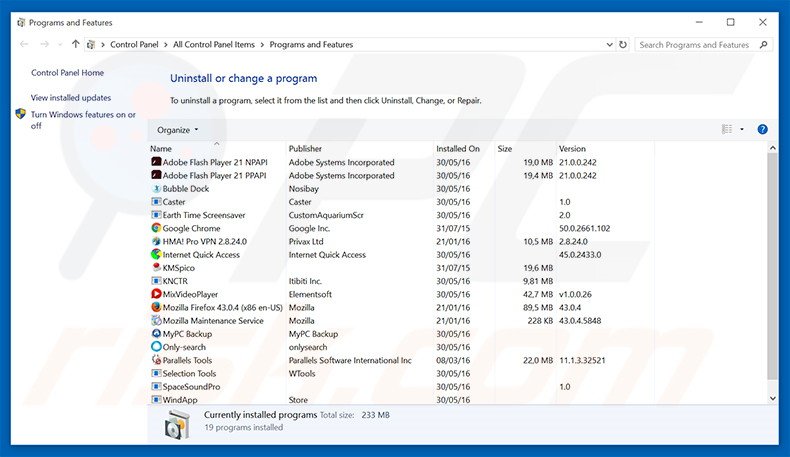The height and width of the screenshot is (457, 790).
Task: Click the Parallels Tools icon
Action: (x=156, y=360)
